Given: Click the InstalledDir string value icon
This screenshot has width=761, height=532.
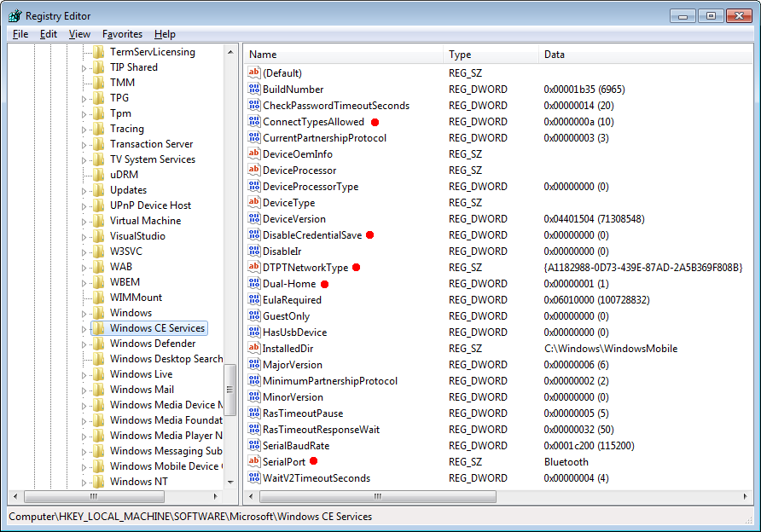Looking at the screenshot, I should point(254,348).
